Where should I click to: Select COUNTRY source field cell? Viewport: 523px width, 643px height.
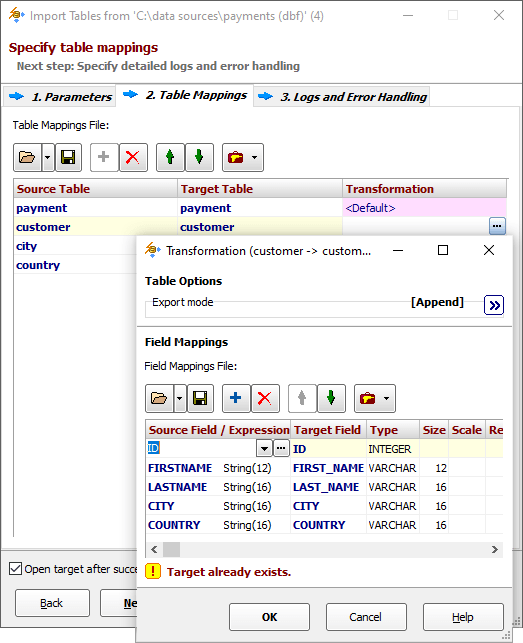(x=218, y=525)
